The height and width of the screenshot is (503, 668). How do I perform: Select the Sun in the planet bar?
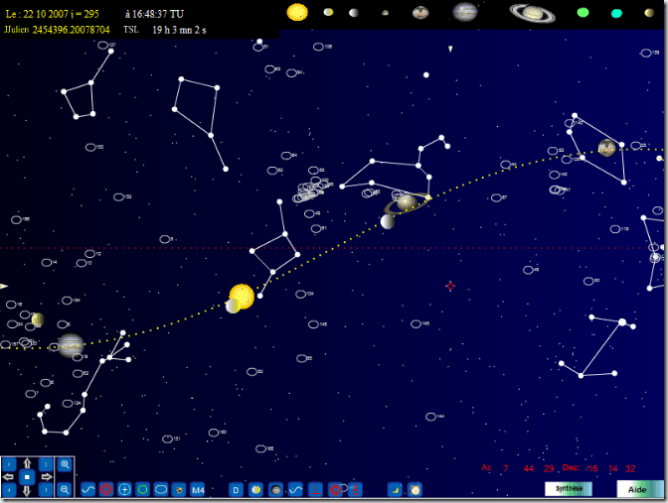pyautogui.click(x=297, y=12)
